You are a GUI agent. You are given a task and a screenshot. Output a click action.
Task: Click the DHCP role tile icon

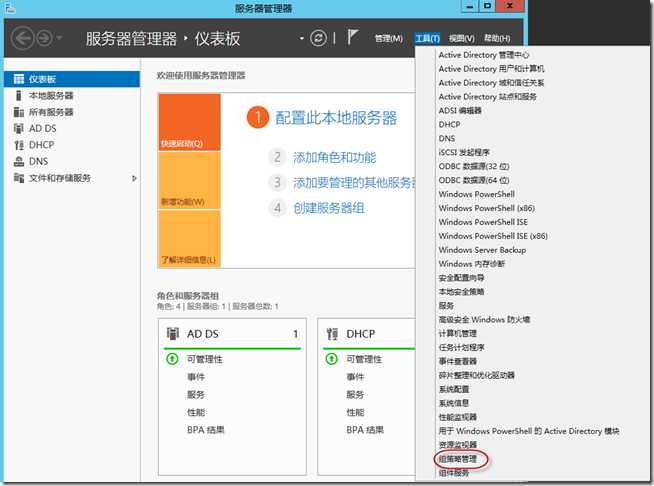pos(332,334)
